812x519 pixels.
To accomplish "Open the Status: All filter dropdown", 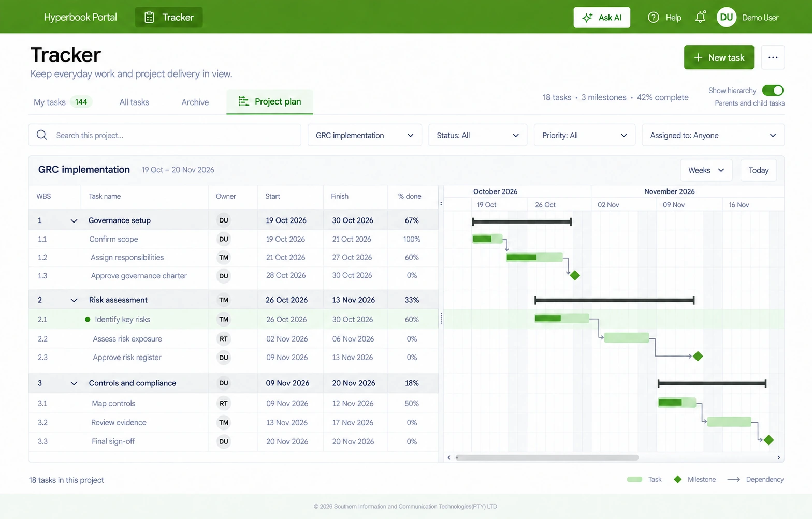I will [477, 135].
